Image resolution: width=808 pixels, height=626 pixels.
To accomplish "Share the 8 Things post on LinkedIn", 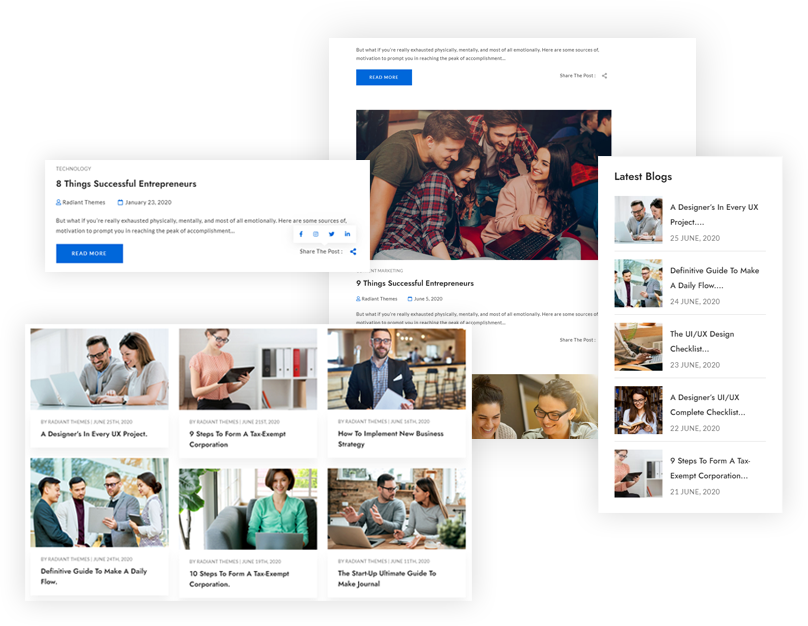I will [347, 234].
